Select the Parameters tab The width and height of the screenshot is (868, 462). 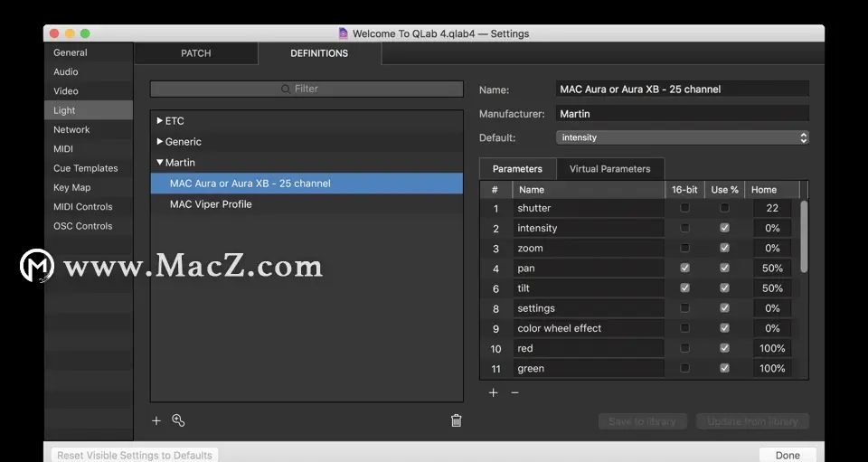[517, 169]
